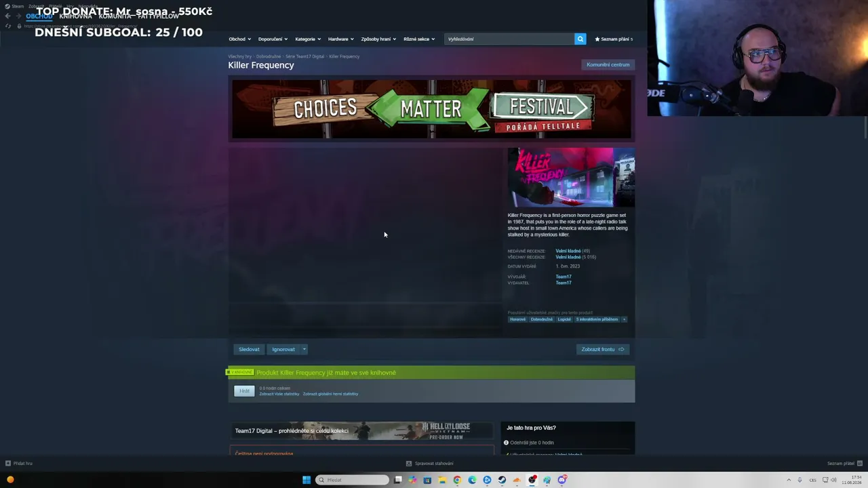Click the recent reviews Velmi kladné link
This screenshot has width=868, height=488.
[568, 251]
